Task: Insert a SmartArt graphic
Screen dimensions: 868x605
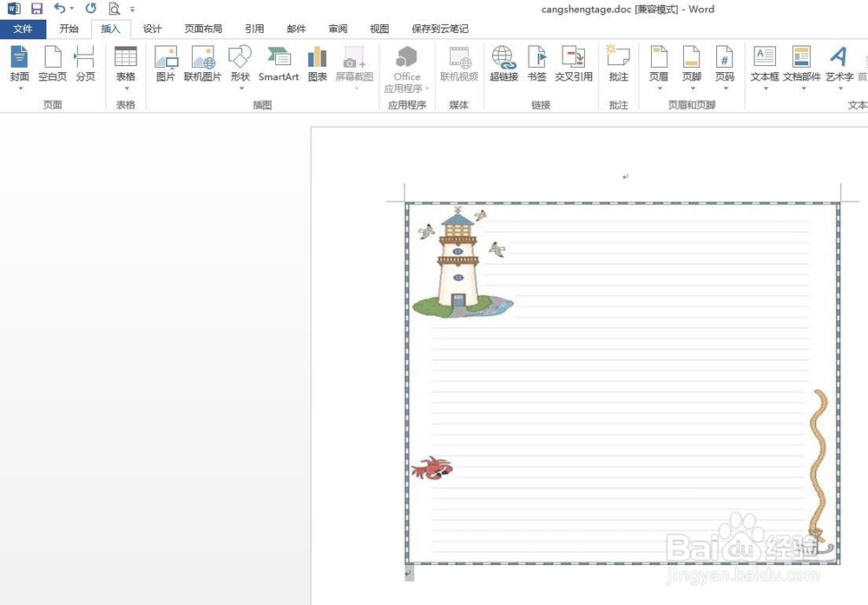Action: (279, 63)
